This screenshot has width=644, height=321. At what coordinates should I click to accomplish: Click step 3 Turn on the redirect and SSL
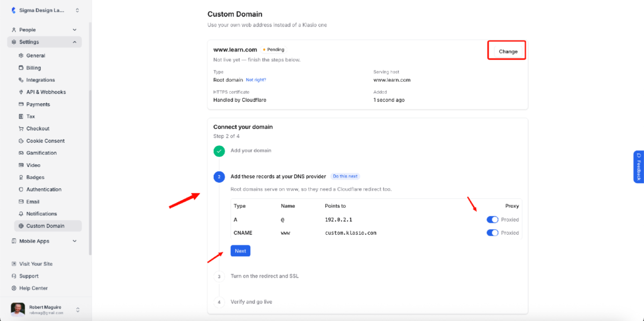coord(265,276)
